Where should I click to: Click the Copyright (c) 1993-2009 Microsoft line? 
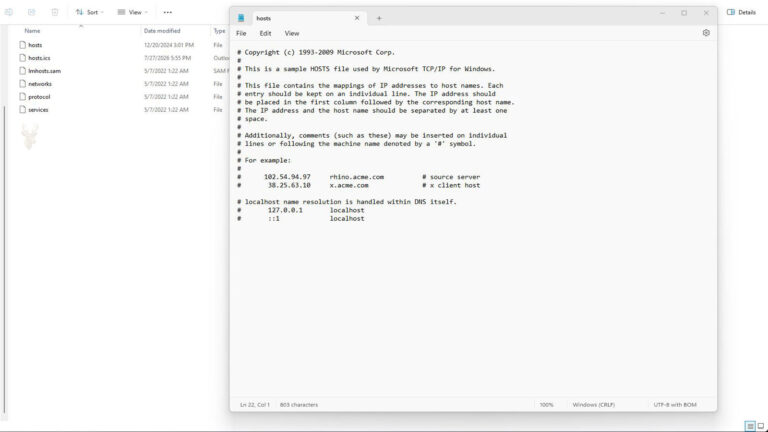[x=316, y=52]
